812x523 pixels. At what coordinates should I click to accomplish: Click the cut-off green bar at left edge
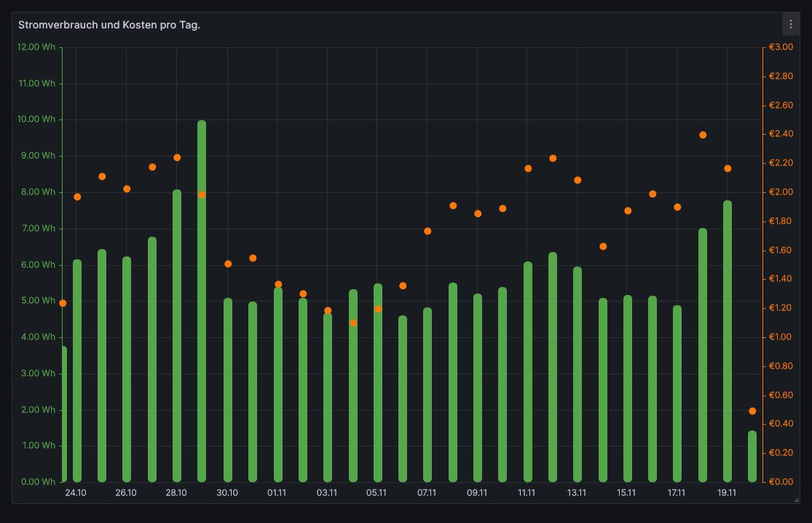pyautogui.click(x=64, y=414)
